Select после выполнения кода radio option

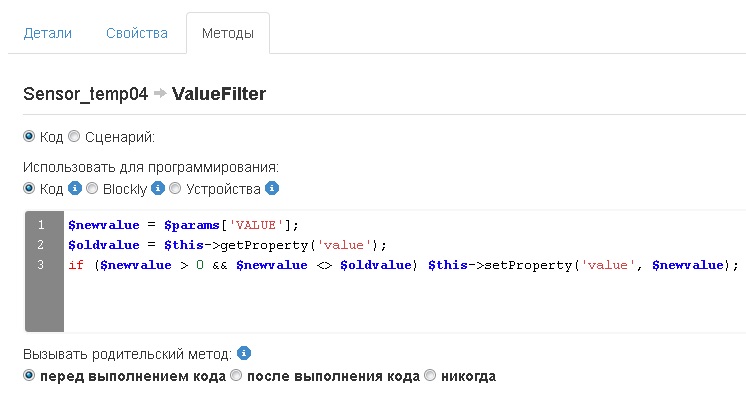point(236,376)
